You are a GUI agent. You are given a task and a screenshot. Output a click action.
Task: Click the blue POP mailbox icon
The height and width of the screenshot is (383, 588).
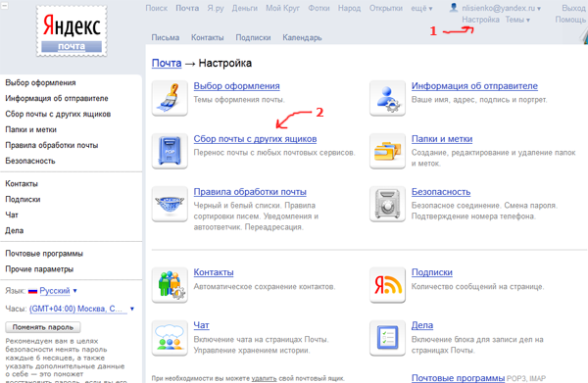point(170,151)
